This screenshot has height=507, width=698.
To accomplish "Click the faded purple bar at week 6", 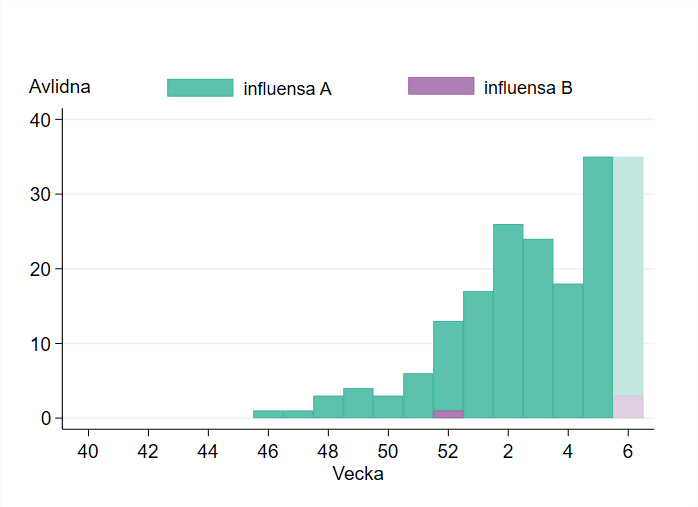I will click(x=628, y=406).
